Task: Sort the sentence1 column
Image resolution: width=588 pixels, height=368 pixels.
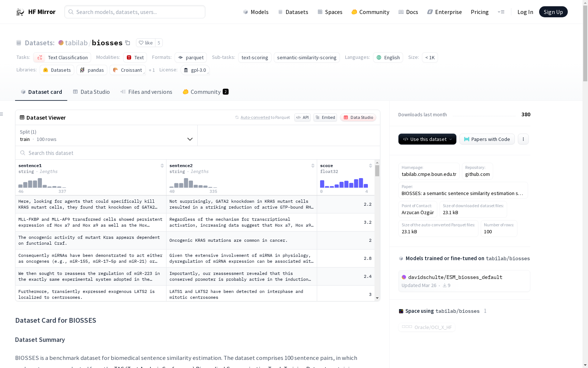Action: (162, 166)
